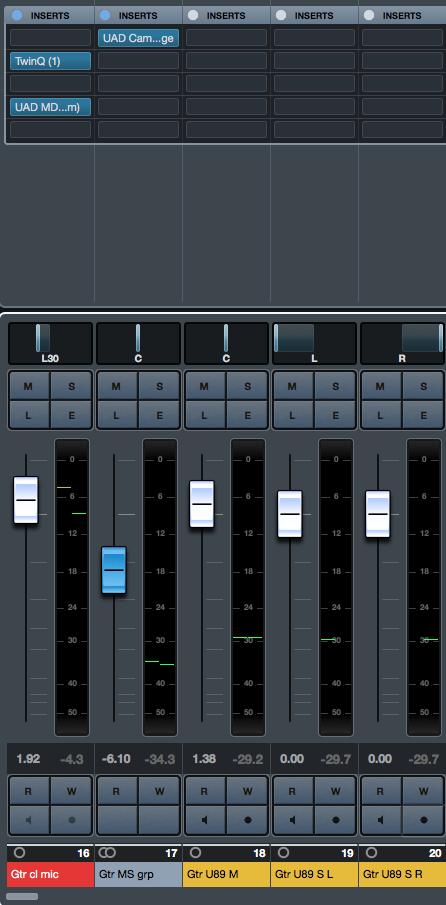
Task: Click the 1.92 volume value field
Action: (28, 759)
